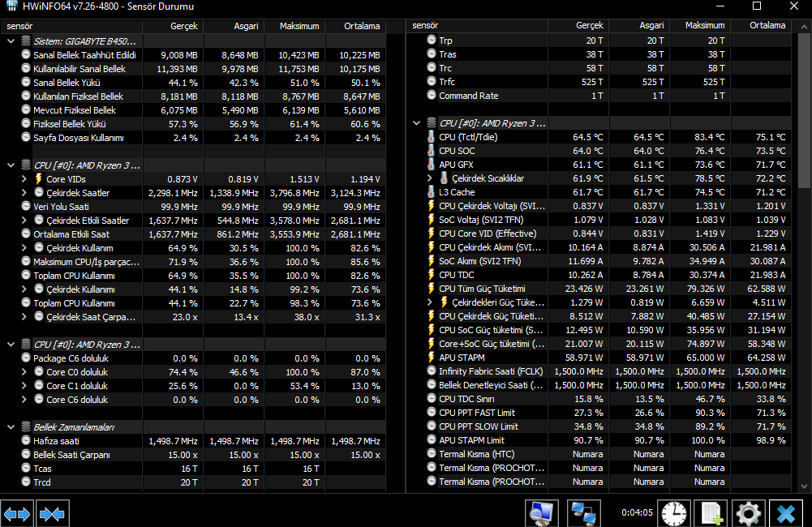Expand the Çekirdek Sıcaklıklar row
This screenshot has height=527, width=812.
[x=429, y=178]
